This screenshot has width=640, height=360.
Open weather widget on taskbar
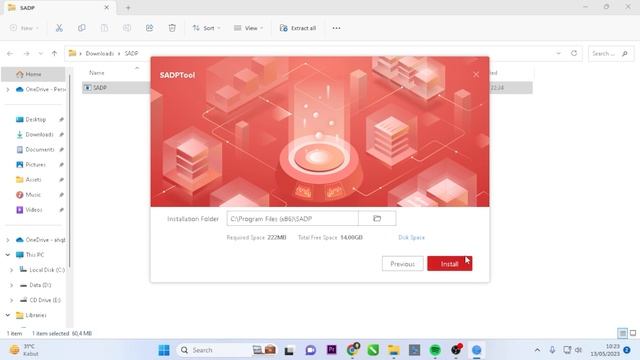[24, 350]
